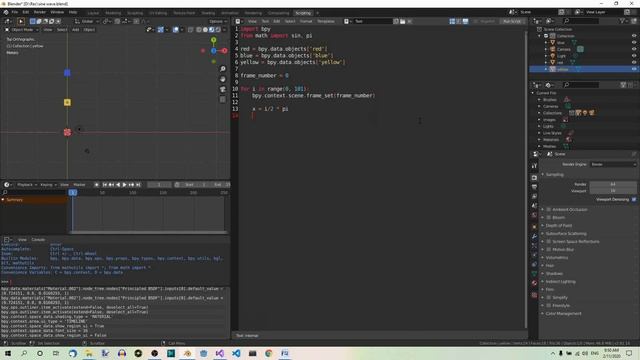Click the Console menu in Python console
Screen dimensions: 640x360
[38, 240]
